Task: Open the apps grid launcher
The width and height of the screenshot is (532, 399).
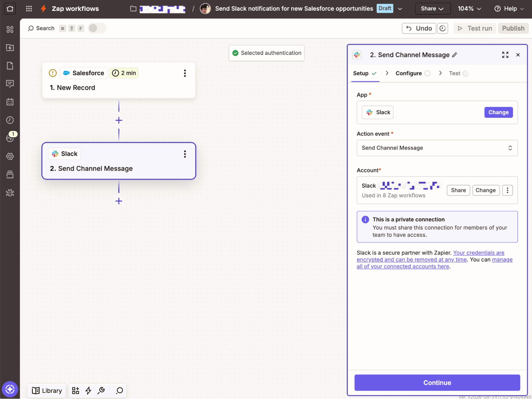Action: pos(29,9)
